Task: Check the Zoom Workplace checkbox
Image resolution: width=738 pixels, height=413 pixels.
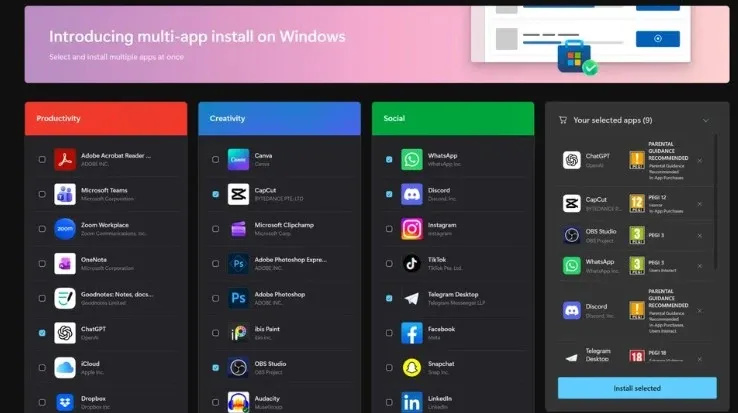Action: 42,229
